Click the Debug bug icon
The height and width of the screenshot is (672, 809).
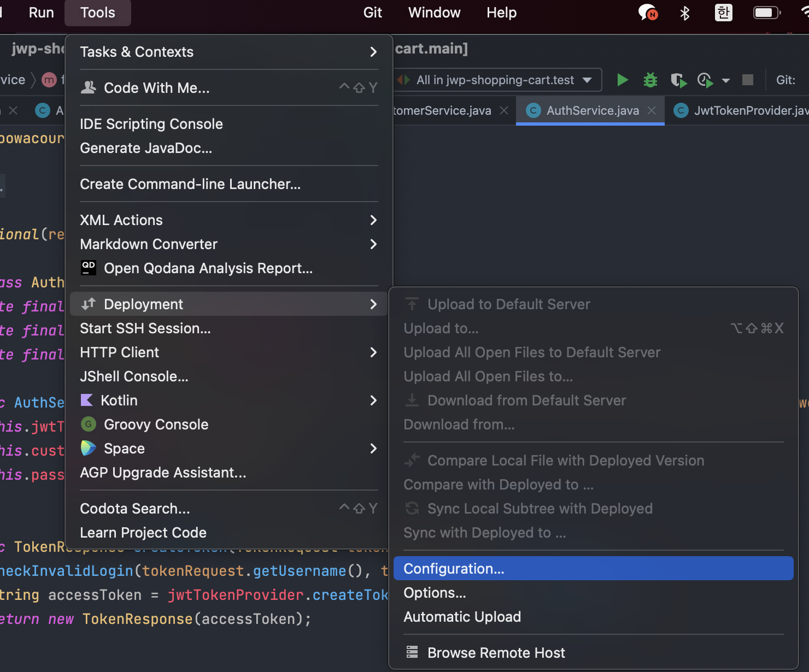coord(650,80)
